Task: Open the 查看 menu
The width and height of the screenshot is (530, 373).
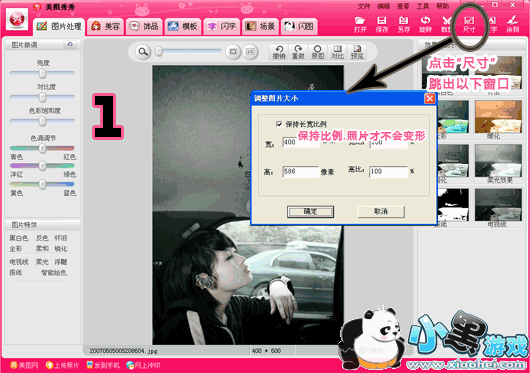Action: click(x=403, y=6)
